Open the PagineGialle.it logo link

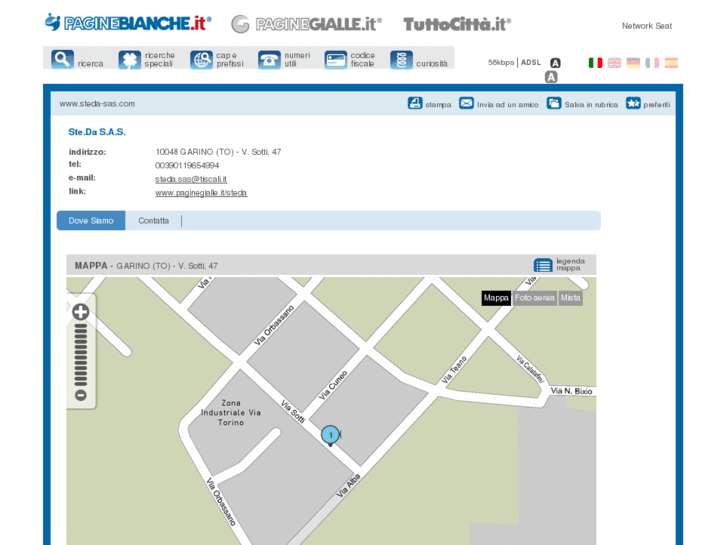(306, 24)
